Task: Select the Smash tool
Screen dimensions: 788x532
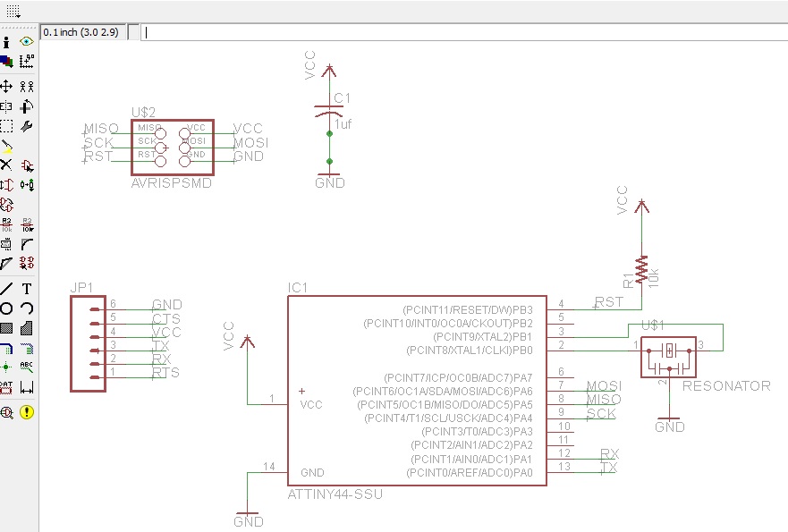Action: pos(6,244)
